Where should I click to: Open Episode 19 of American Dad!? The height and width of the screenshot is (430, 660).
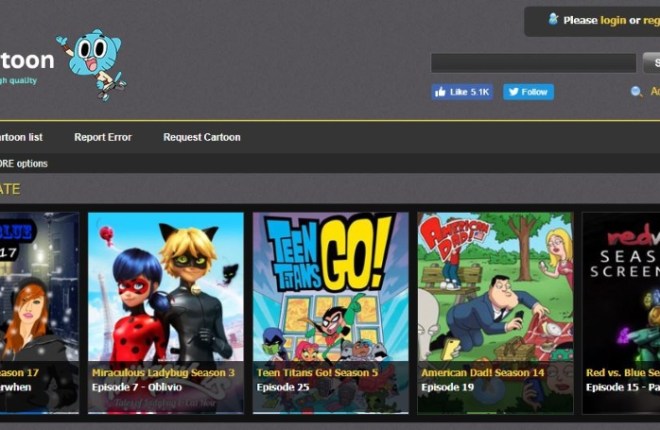(447, 387)
